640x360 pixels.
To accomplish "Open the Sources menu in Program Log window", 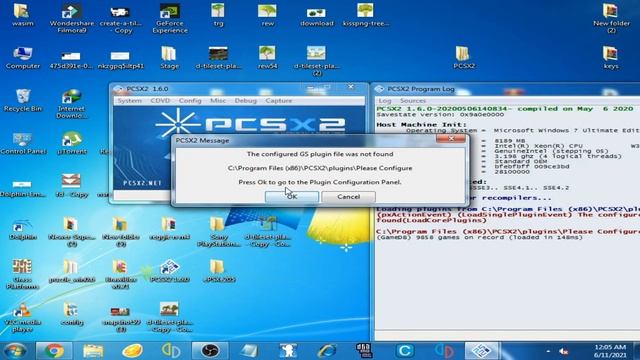I will pyautogui.click(x=413, y=100).
